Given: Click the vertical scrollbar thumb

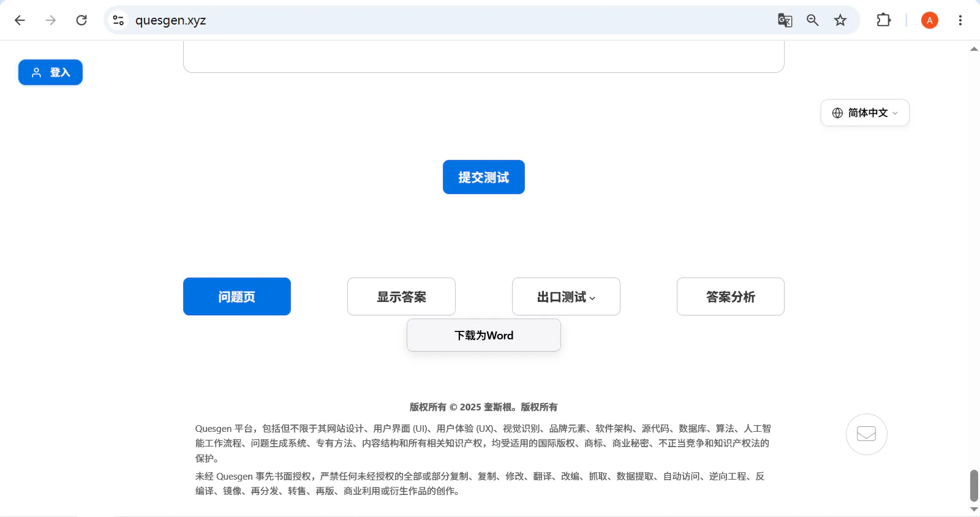Looking at the screenshot, I should pyautogui.click(x=974, y=486).
